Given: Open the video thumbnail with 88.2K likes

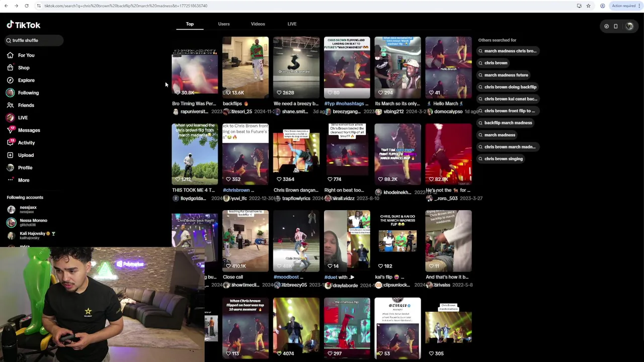Looking at the screenshot, I should 397,154.
